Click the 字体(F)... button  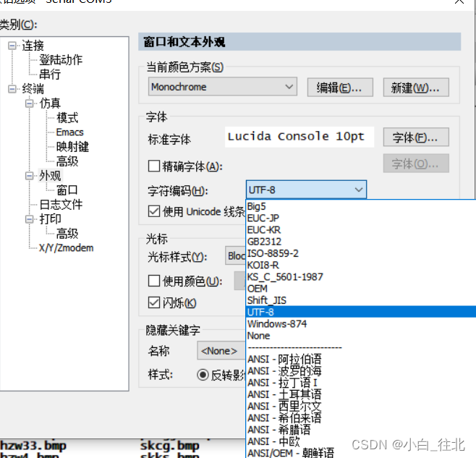point(416,137)
